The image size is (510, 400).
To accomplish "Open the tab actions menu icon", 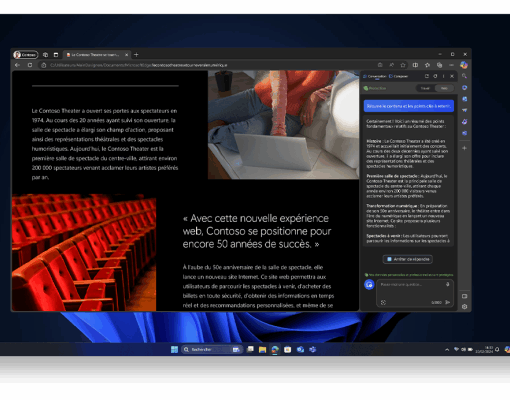I will 56,55.
